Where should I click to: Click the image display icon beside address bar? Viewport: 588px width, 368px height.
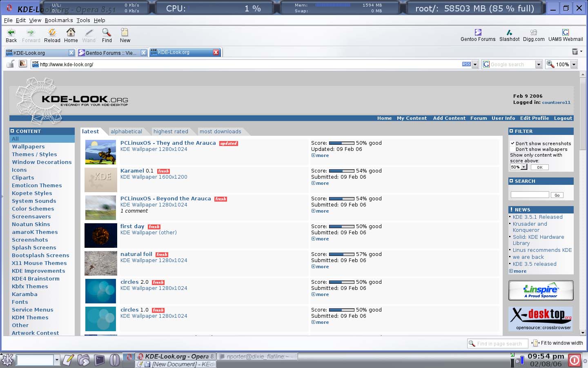(23, 64)
